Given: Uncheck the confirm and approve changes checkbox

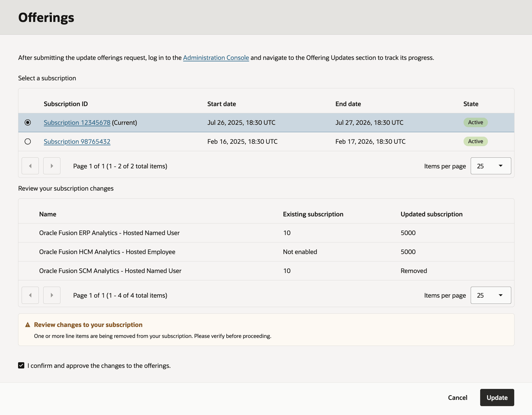Looking at the screenshot, I should (21, 365).
